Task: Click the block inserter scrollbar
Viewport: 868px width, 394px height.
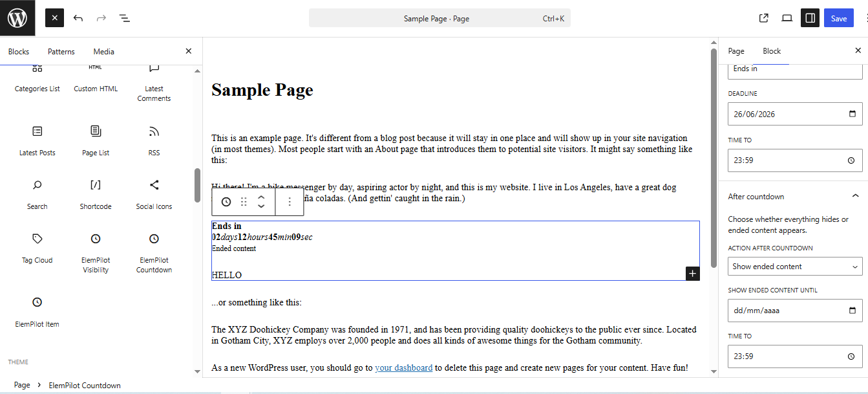Action: pyautogui.click(x=198, y=185)
